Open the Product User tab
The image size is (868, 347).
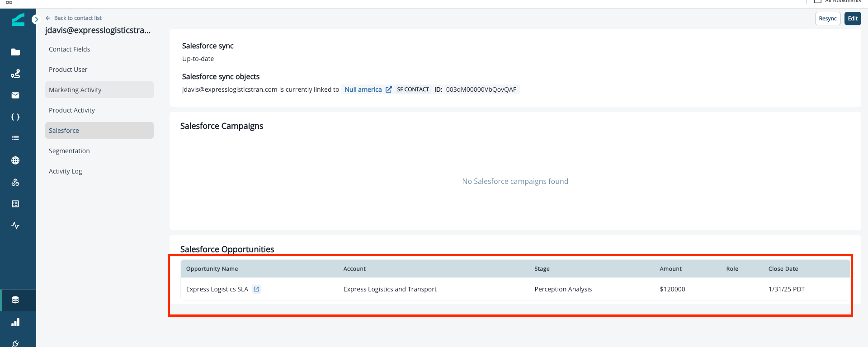(99, 70)
